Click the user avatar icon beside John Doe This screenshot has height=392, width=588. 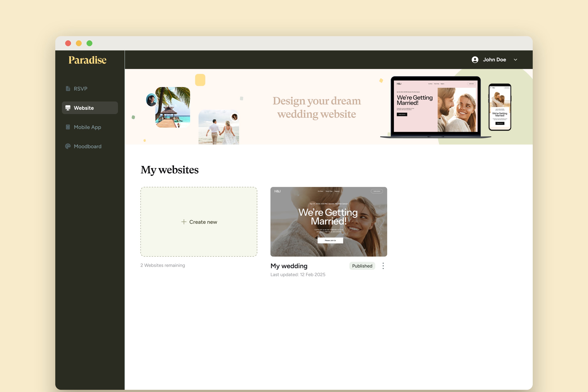pyautogui.click(x=475, y=60)
